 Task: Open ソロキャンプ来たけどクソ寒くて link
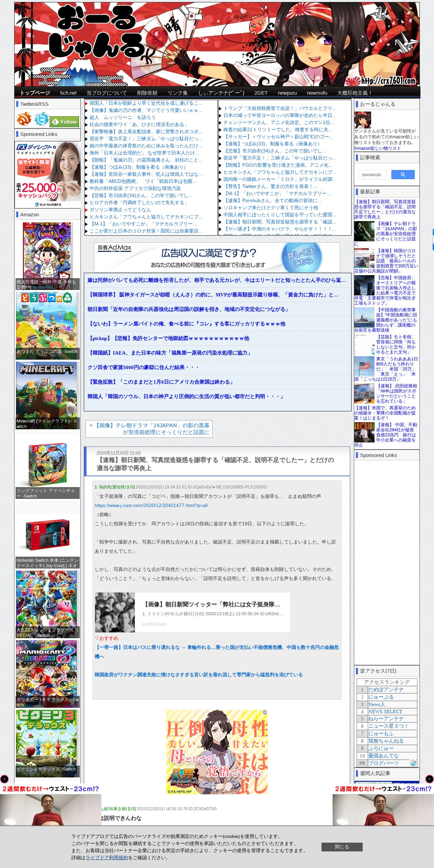coord(271,208)
